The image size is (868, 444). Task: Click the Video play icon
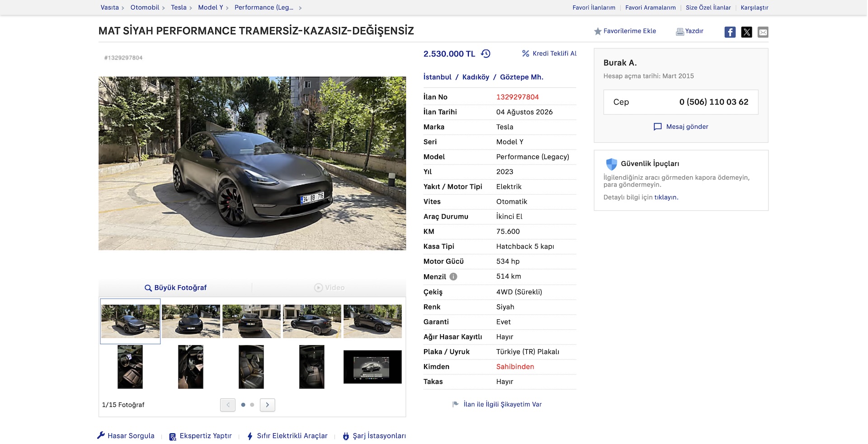[318, 288]
